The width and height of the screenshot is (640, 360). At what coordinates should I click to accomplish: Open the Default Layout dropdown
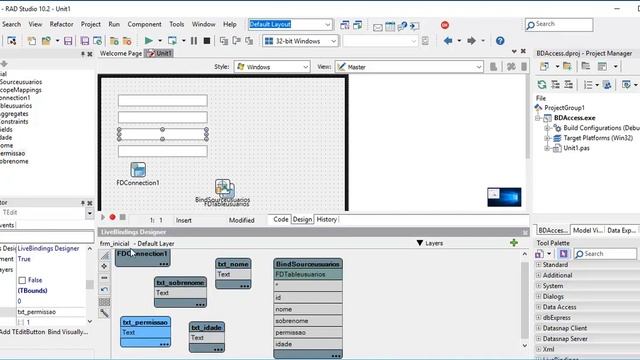[x=328, y=24]
